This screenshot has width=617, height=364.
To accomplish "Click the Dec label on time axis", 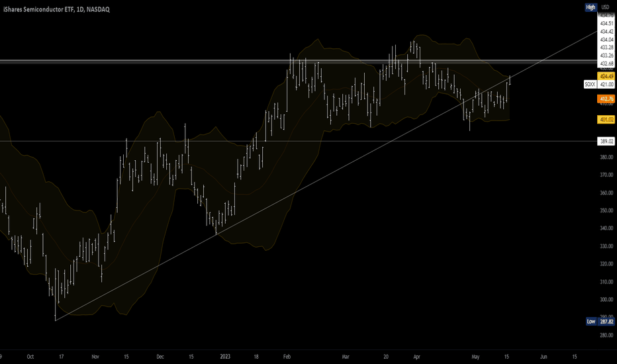I will [x=160, y=357].
